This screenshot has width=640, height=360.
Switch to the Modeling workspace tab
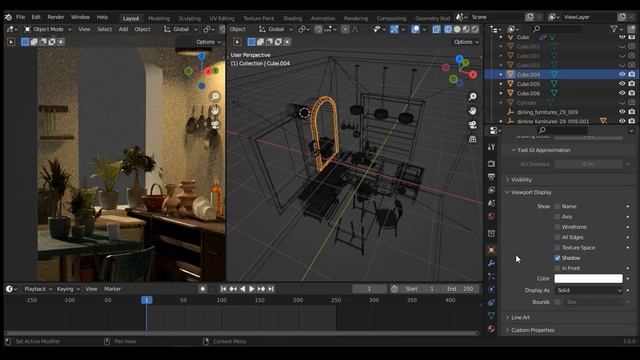(x=159, y=18)
